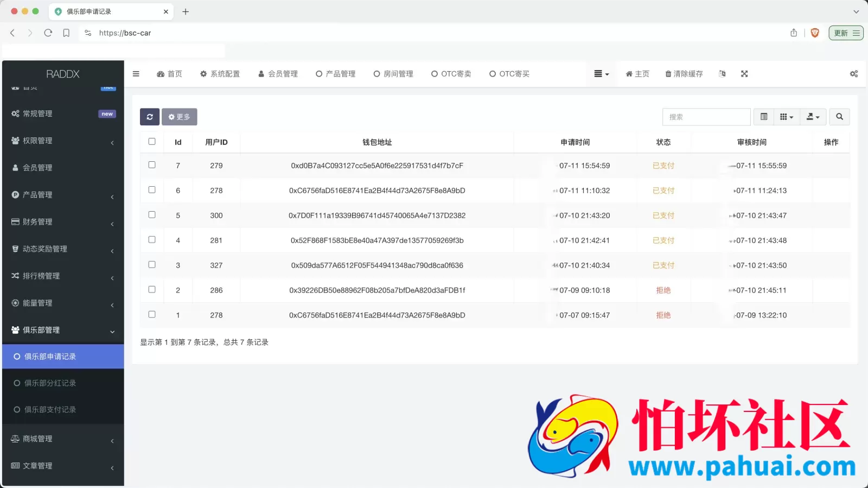
Task: Open a new browser tab with plus icon
Action: coord(186,11)
